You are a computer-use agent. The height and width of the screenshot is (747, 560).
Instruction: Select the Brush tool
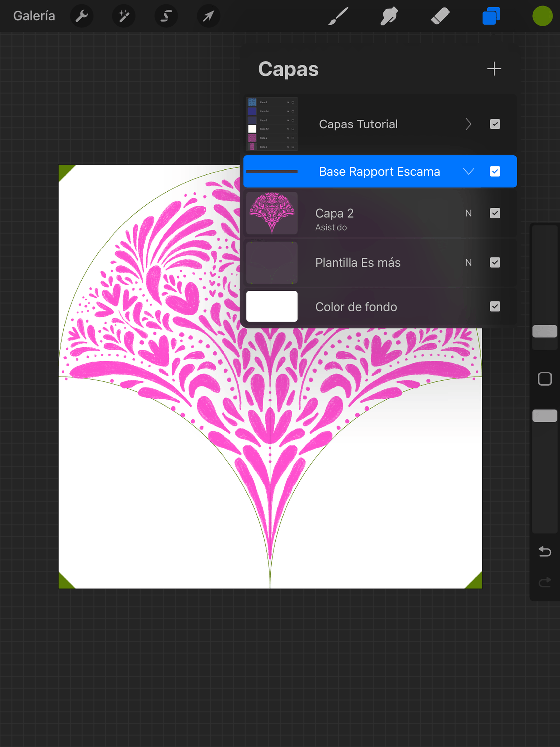pyautogui.click(x=338, y=16)
